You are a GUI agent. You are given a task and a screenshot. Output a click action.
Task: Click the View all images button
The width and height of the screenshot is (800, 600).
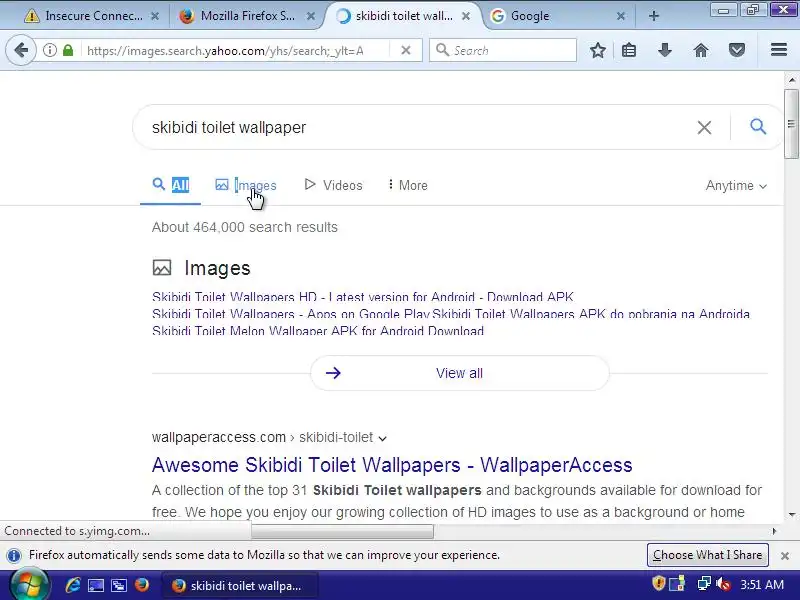[x=459, y=373]
